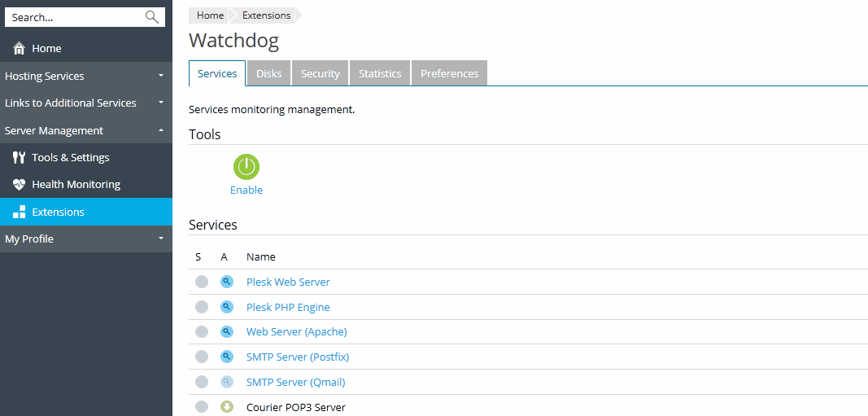Open the Statistics tab
Viewport: 868px width, 416px height.
point(380,73)
